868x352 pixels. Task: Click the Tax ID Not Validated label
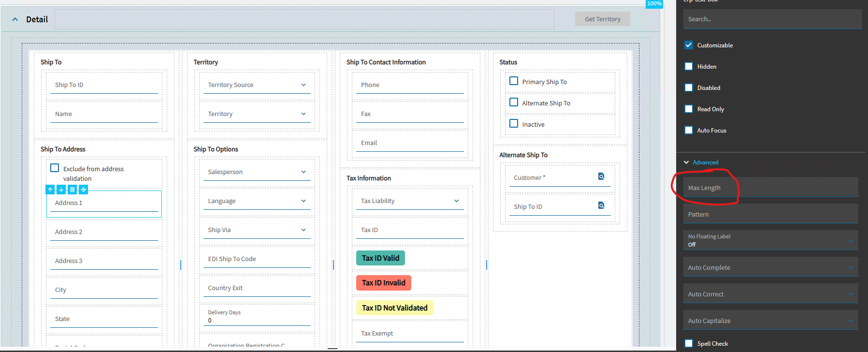[x=394, y=308]
